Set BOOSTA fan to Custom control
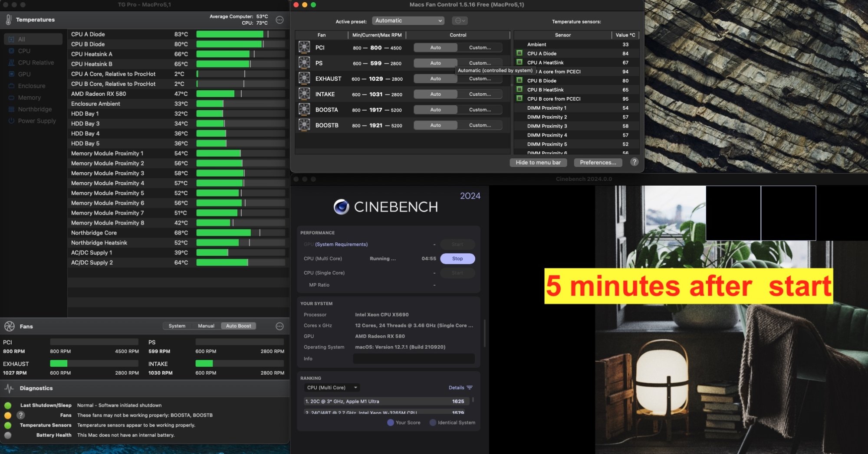This screenshot has width=868, height=454. (x=480, y=110)
